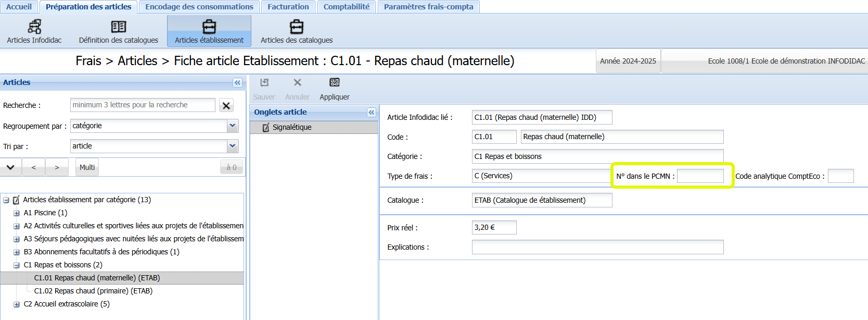Go to next article with > button

click(57, 167)
